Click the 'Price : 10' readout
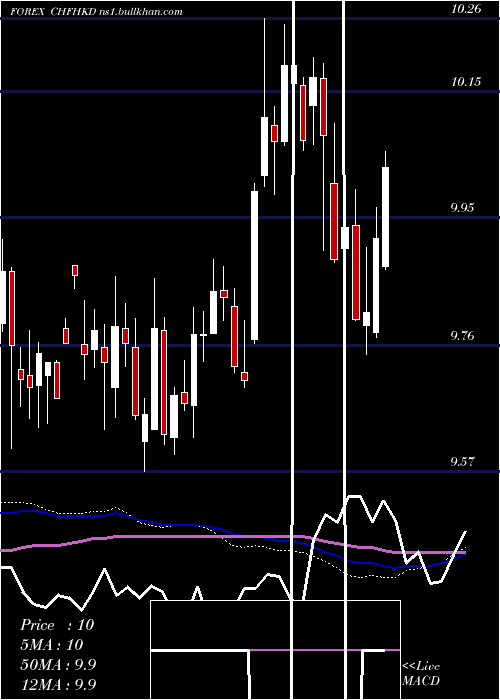500x700 pixels. (x=57, y=625)
